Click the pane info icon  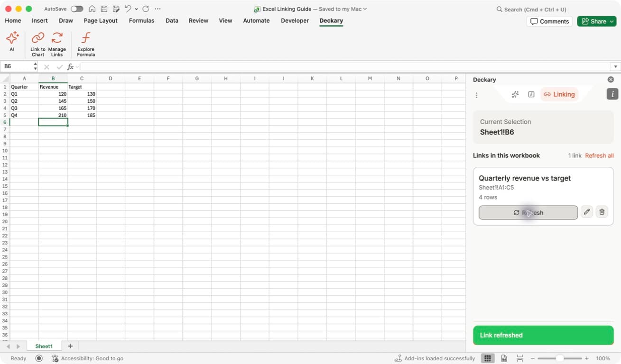tap(612, 94)
